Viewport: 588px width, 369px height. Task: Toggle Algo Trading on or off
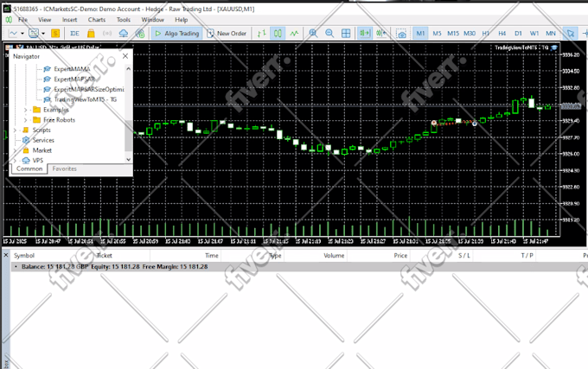[x=177, y=34]
